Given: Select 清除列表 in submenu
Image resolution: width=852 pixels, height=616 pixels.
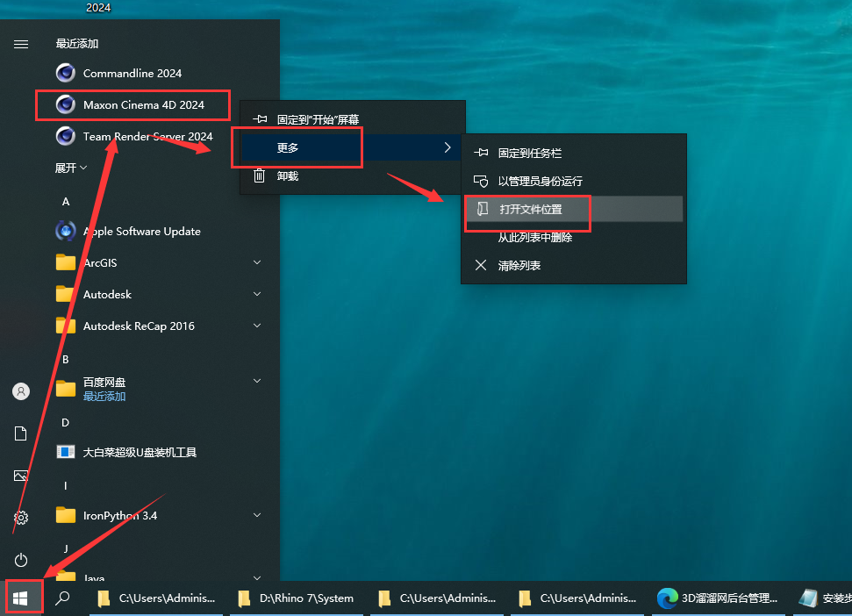Looking at the screenshot, I should (x=574, y=265).
